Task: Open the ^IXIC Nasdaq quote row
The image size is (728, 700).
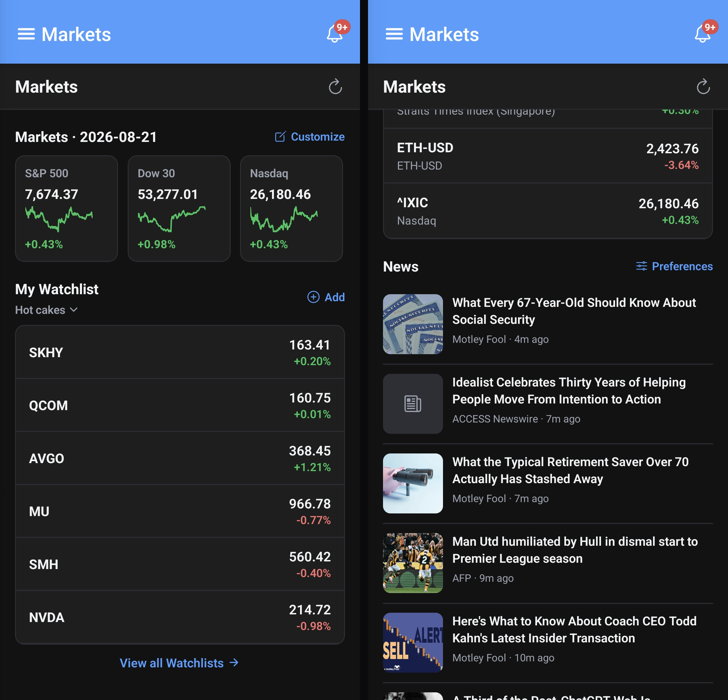Action: [x=548, y=211]
